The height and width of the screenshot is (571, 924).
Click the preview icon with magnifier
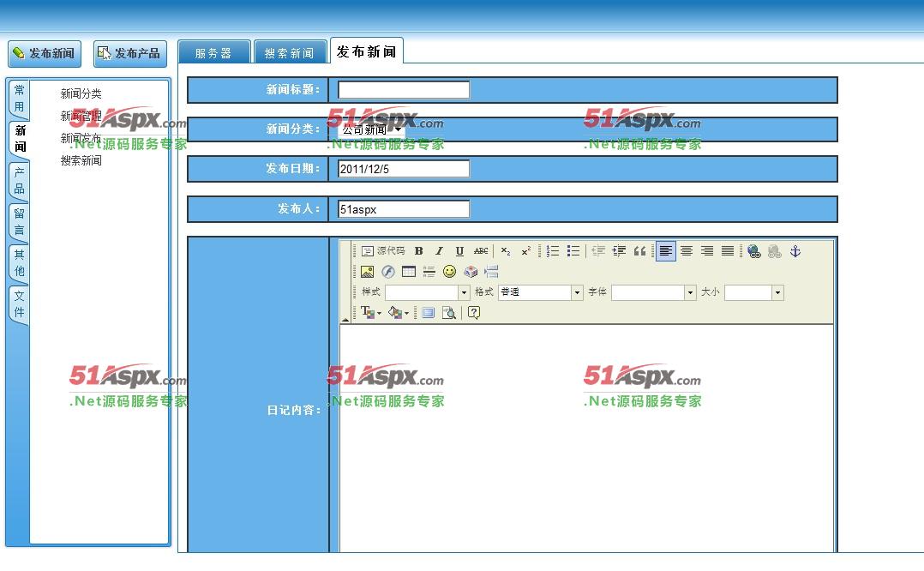(x=449, y=312)
